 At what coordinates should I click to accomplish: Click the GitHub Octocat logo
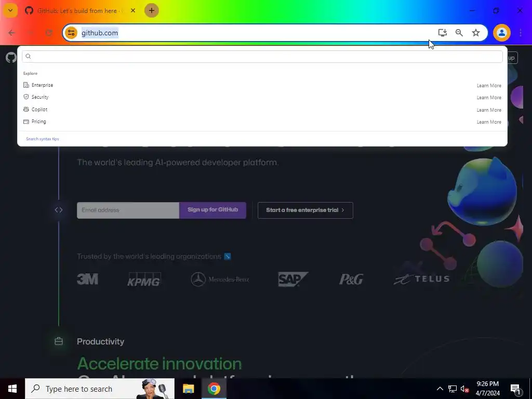click(11, 57)
